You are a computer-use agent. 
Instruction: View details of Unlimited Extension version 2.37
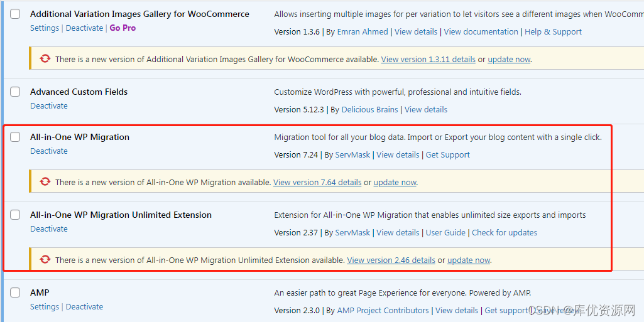[x=398, y=233]
